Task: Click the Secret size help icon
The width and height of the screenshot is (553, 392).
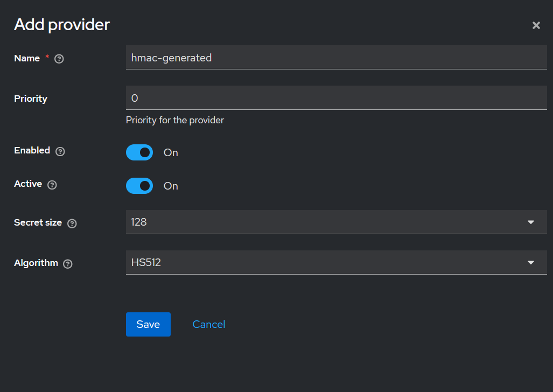Action: coord(72,223)
